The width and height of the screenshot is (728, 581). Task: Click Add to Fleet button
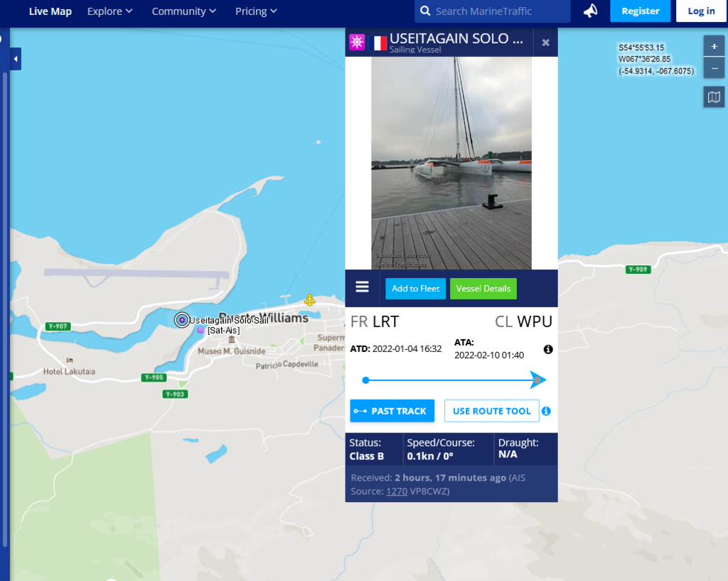[x=415, y=289]
